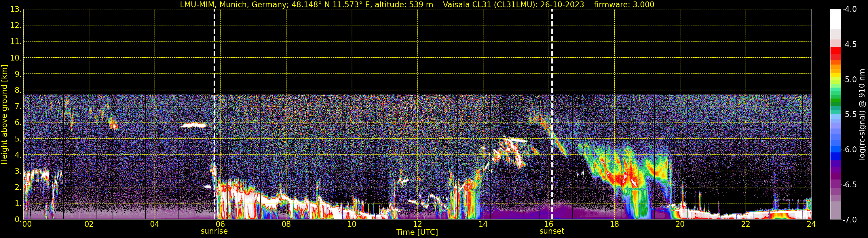Image resolution: width=868 pixels, height=238 pixels.
Task: Click the '2.' height axis tick label
Action: (x=18, y=188)
